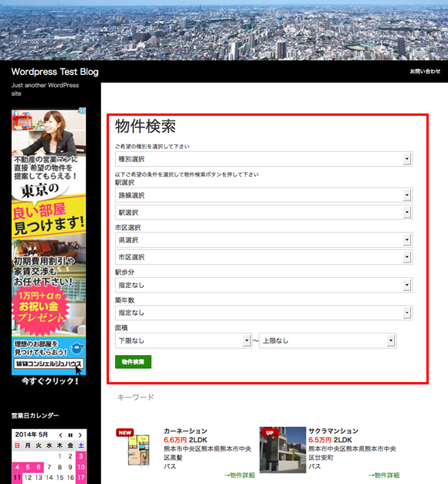Go to next month in calendar
This screenshot has height=484, width=448.
click(80, 435)
